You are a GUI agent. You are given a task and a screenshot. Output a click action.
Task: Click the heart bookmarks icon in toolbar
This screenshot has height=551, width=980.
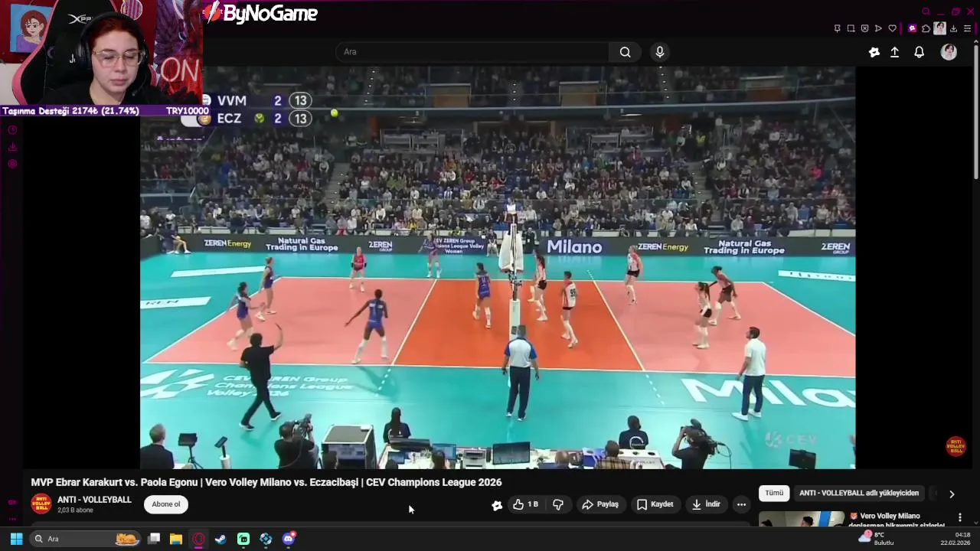tap(892, 28)
